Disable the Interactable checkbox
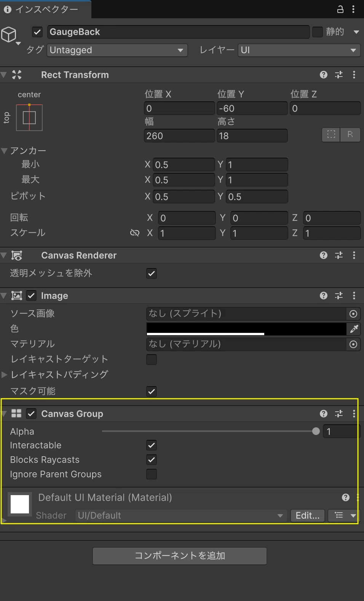 point(152,445)
